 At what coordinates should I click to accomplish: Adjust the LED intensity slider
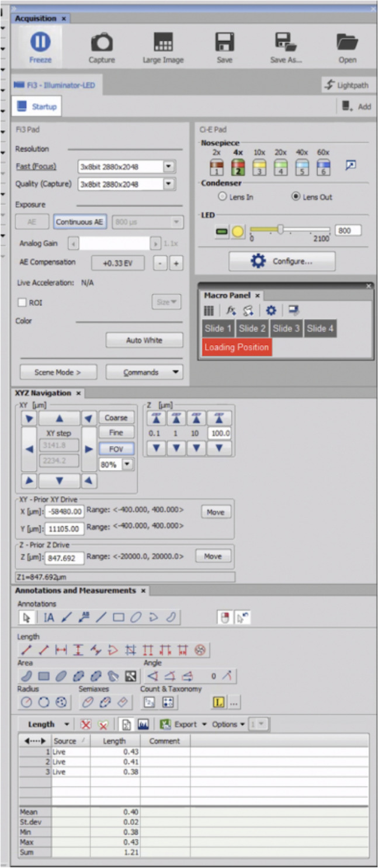pos(281,230)
